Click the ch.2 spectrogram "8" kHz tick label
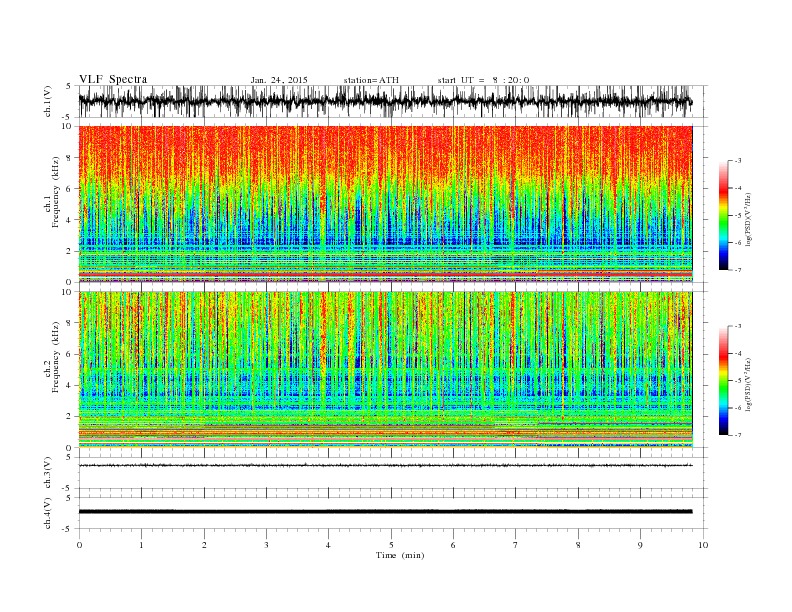Viewport: 792px width, 612px height. (x=70, y=323)
